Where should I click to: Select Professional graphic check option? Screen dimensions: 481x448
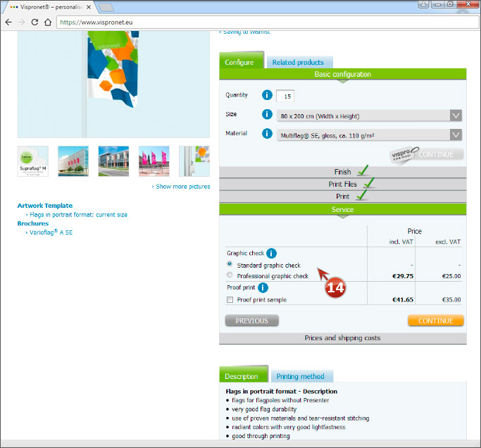[230, 275]
